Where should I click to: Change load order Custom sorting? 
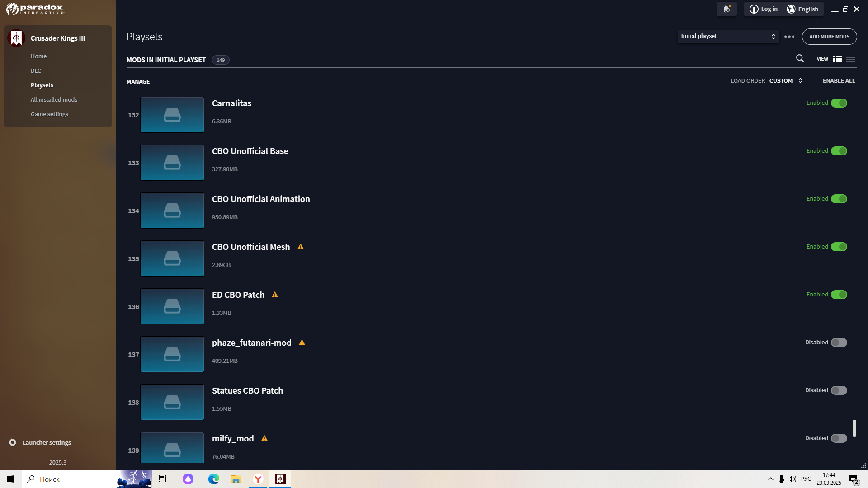coord(786,80)
